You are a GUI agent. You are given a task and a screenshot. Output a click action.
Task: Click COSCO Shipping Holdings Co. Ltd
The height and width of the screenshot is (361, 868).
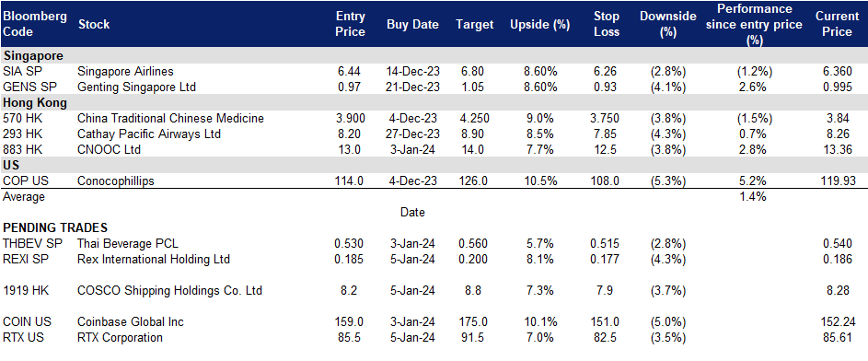170,290
